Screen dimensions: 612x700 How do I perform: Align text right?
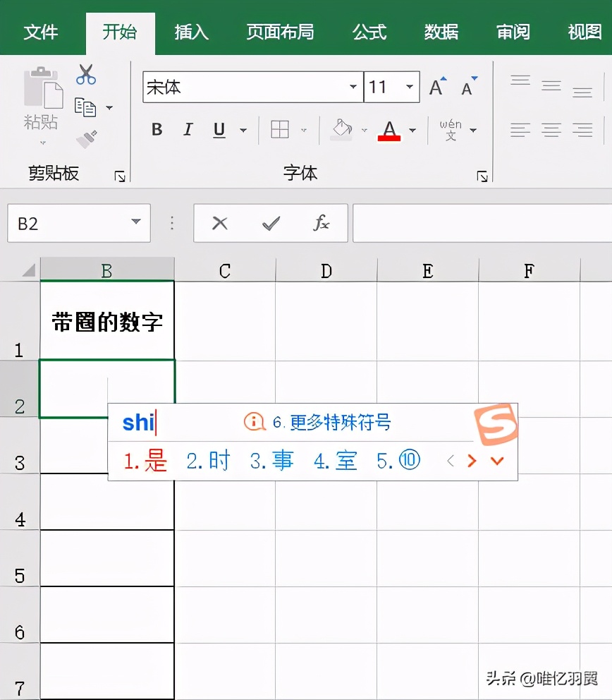click(x=582, y=130)
